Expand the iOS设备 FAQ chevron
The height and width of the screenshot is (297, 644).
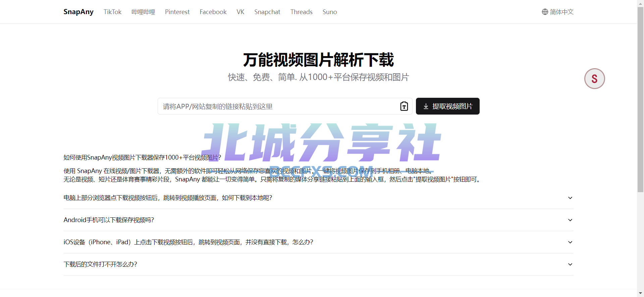[570, 242]
